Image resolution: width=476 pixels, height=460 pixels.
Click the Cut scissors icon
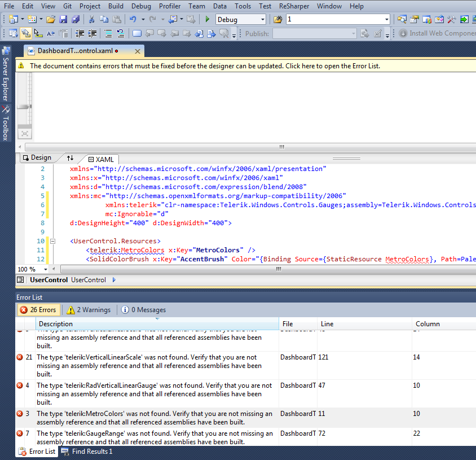pos(91,19)
